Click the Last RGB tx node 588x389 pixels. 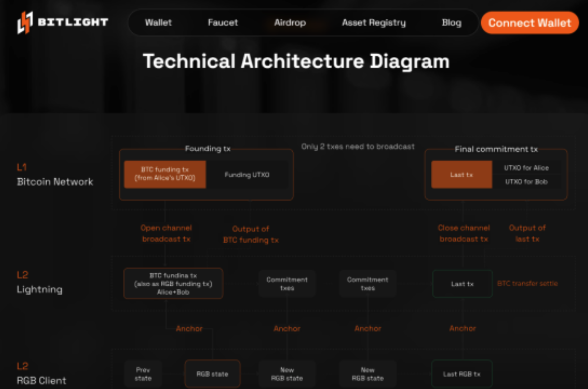tap(461, 374)
